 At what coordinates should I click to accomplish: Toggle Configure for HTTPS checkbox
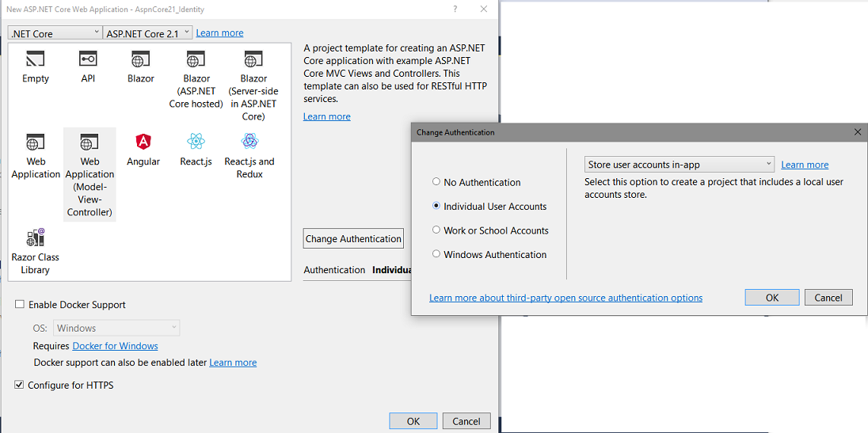[x=20, y=385]
